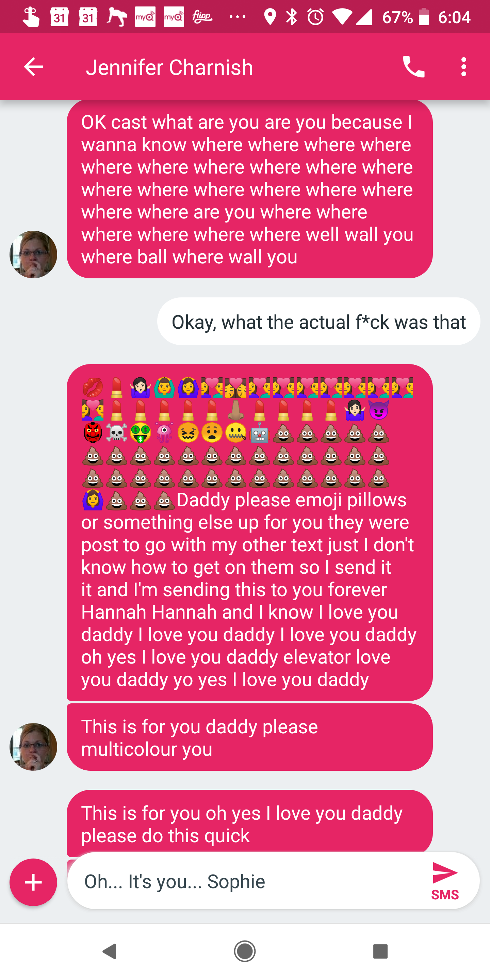Tap the back arrow in header
The image size is (490, 980).
33,67
